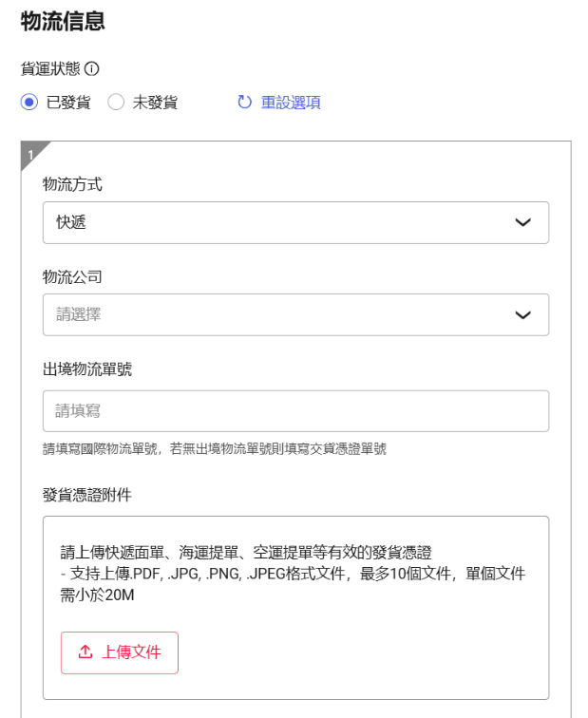Select the 已發貨 radio button

(29, 102)
